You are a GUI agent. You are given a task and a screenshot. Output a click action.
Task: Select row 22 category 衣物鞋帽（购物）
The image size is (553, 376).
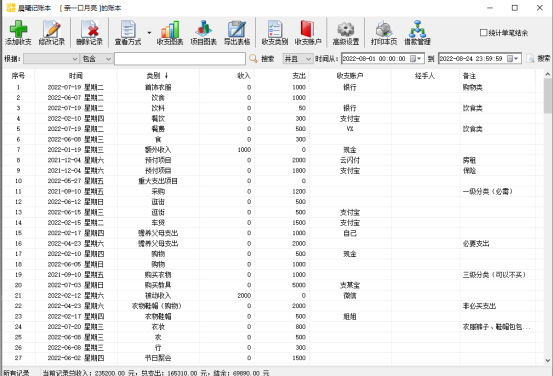157,306
